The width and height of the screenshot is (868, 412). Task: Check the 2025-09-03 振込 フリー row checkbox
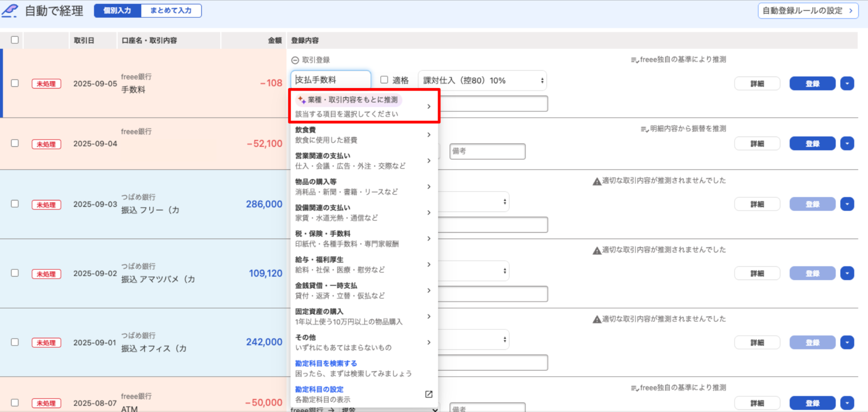(15, 204)
